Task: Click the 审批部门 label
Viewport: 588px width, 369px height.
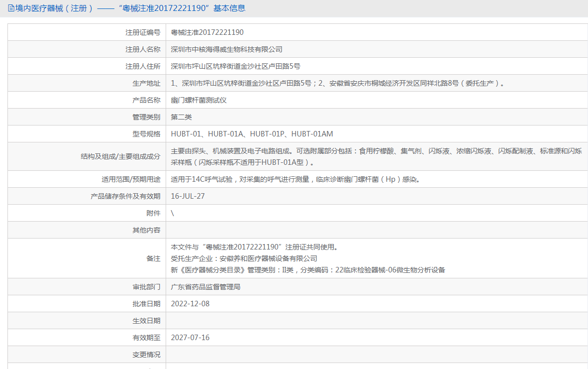Action: click(146, 287)
